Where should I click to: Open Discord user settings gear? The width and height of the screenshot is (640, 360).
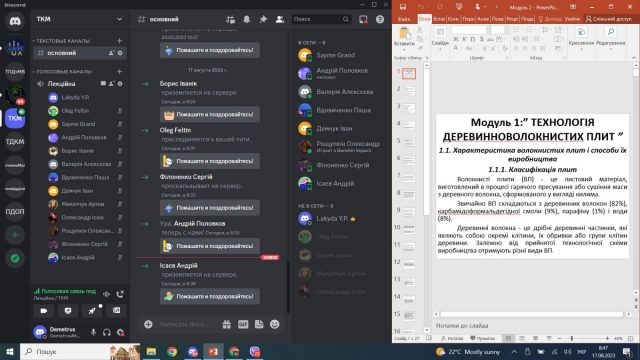(120, 332)
